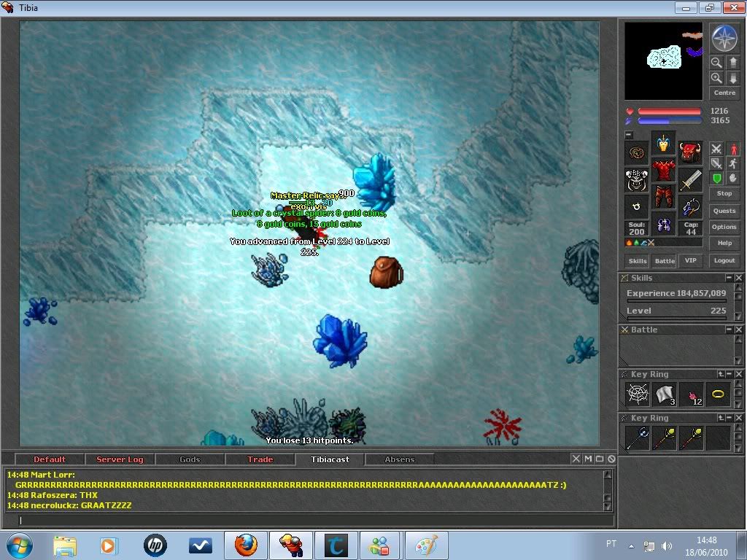Viewport: 747px width, 560px height.
Task: Collapse the inventory panel with minus button
Action: [x=629, y=135]
